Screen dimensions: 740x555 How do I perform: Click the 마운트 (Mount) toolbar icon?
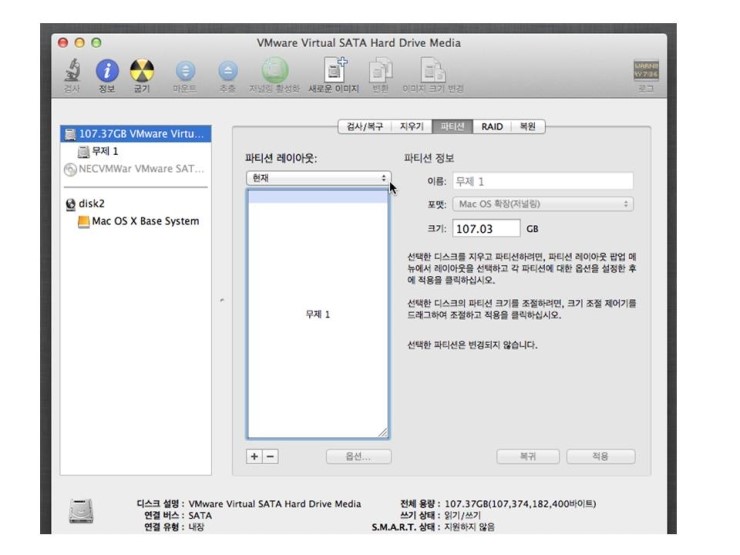185,71
